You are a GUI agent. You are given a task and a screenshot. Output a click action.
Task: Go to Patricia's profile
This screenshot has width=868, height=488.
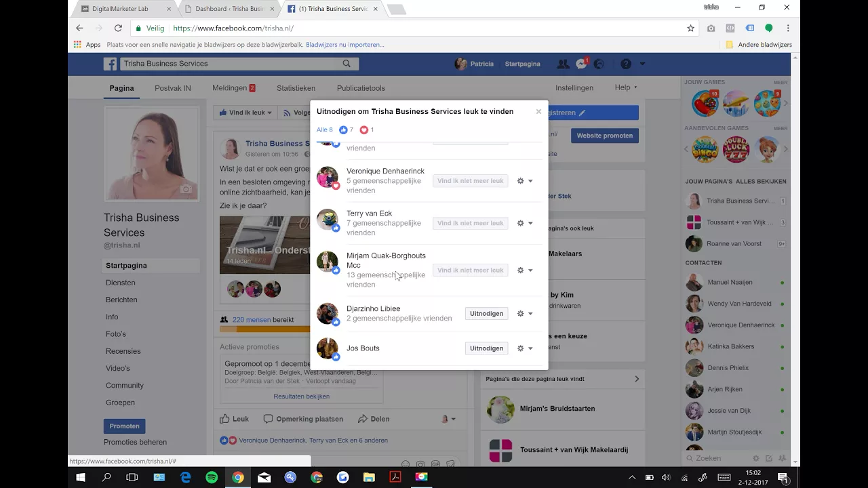(474, 64)
